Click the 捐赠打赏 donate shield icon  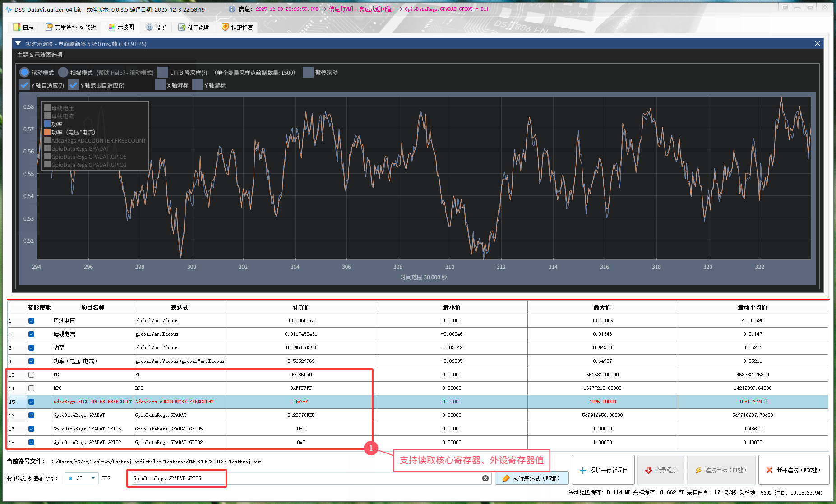pos(225,28)
